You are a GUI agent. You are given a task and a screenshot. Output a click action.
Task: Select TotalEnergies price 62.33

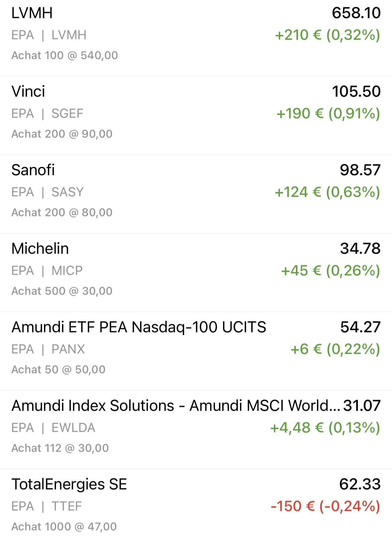[x=360, y=484]
